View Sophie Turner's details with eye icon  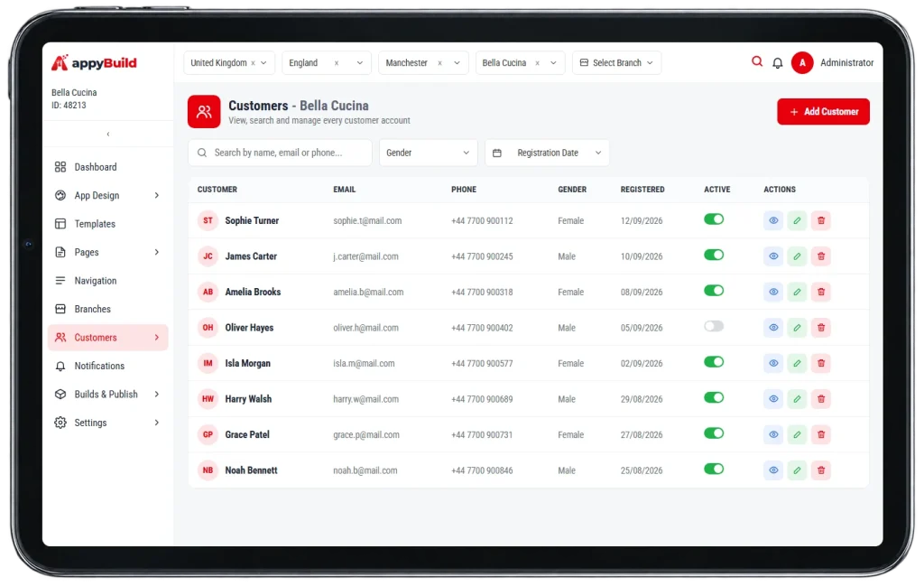(773, 220)
